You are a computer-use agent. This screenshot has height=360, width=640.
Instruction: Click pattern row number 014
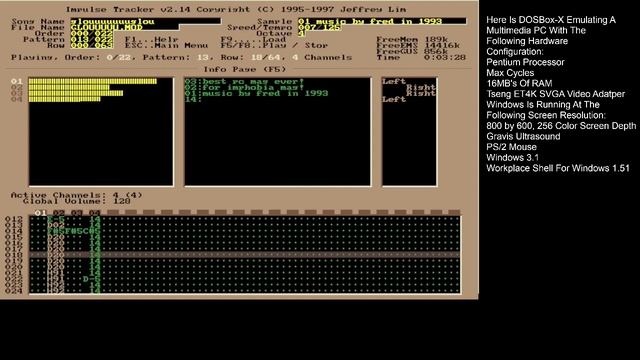point(13,231)
